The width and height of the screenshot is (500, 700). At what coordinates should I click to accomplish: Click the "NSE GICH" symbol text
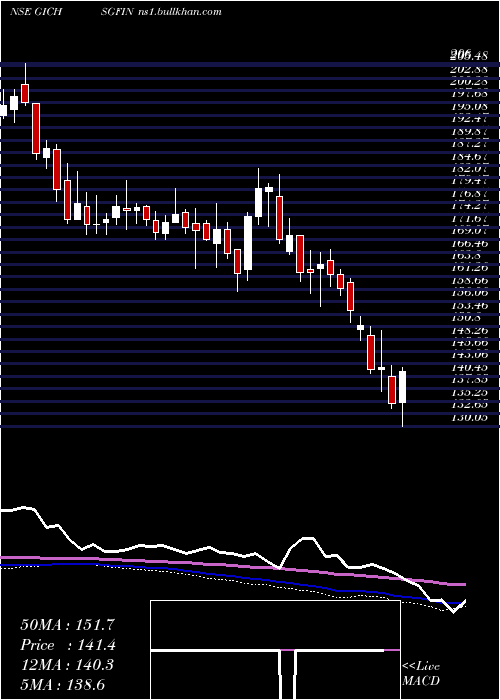pyautogui.click(x=36, y=12)
